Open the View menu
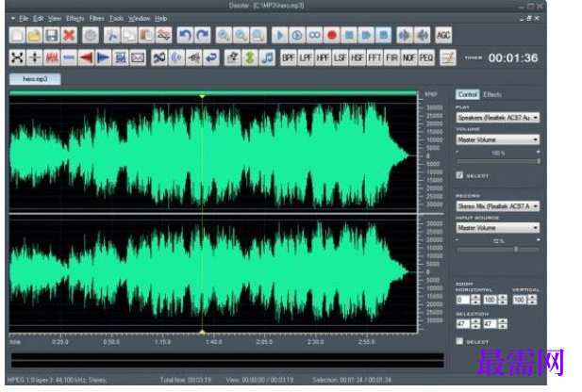Screen dimensions: 582x392 [55, 18]
